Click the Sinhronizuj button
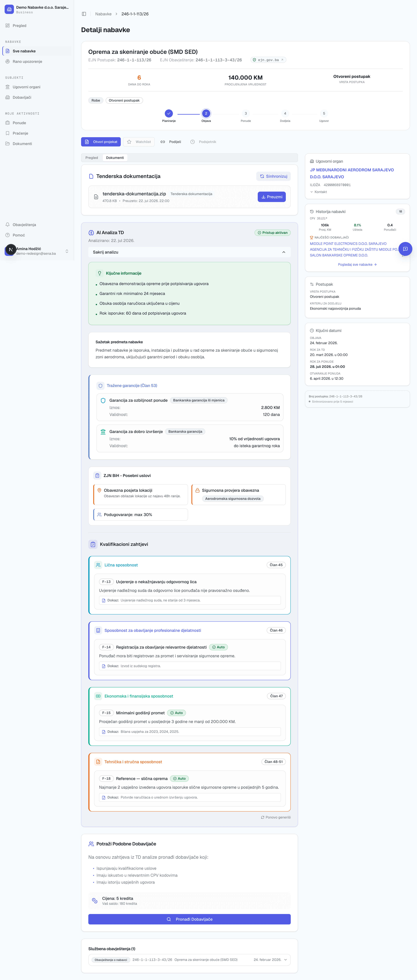This screenshot has width=417, height=980. tap(274, 177)
